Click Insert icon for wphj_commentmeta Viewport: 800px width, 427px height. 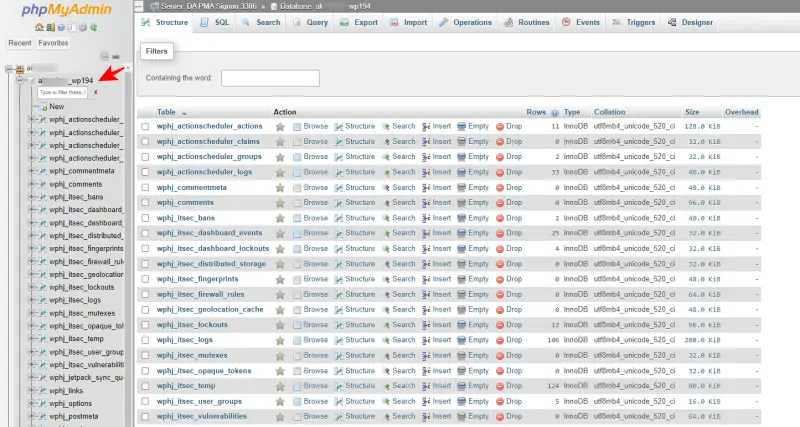[426, 188]
